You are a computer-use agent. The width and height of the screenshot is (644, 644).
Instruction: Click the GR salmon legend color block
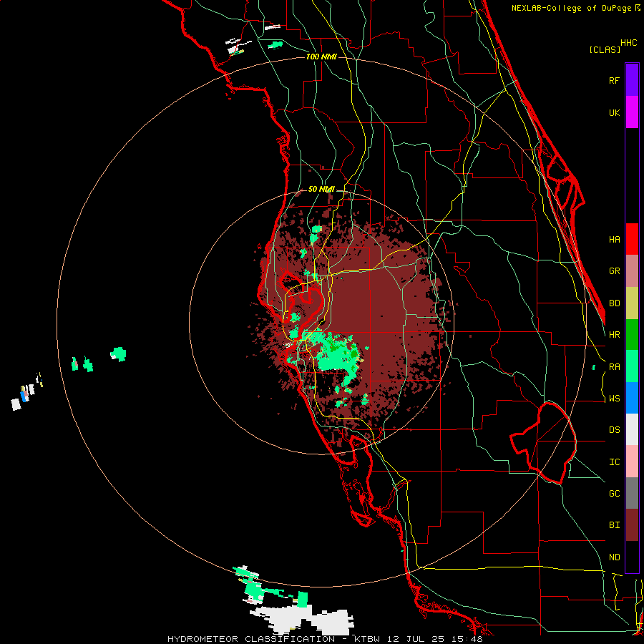632,270
